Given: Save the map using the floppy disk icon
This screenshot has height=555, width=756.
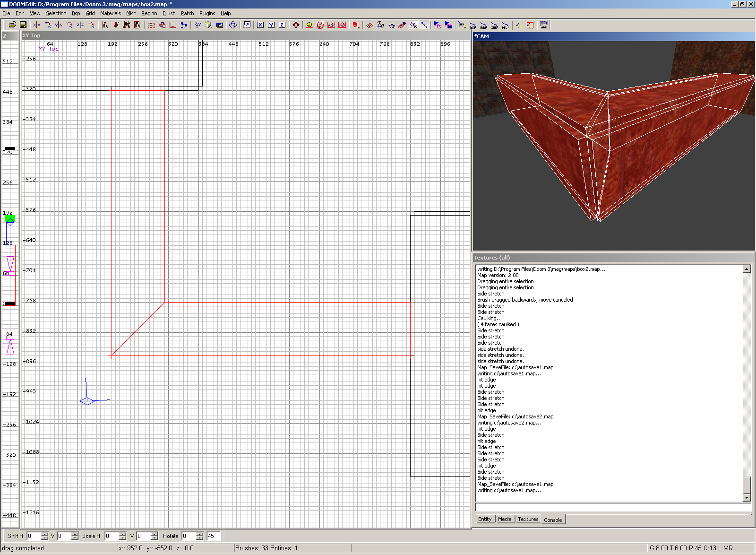Looking at the screenshot, I should coord(23,25).
